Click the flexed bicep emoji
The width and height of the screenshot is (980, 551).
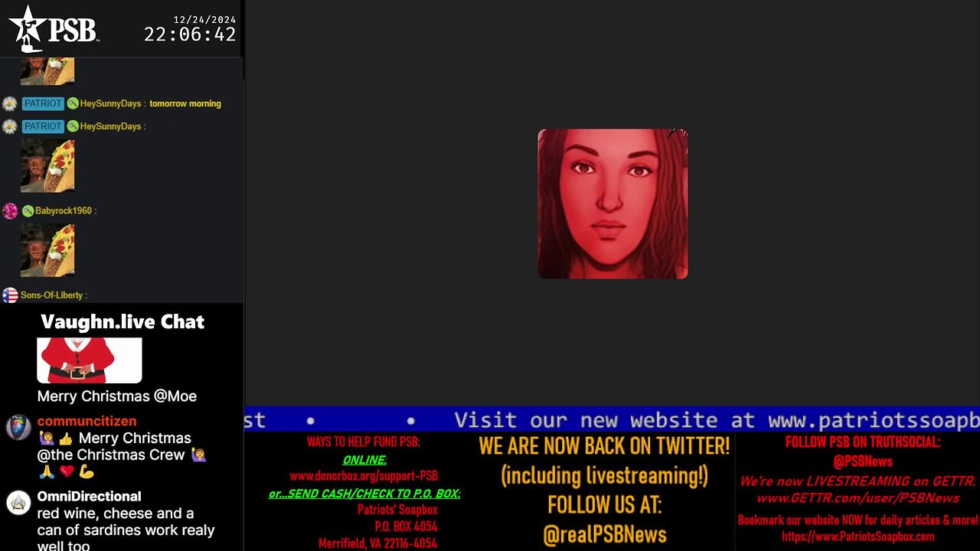tap(86, 471)
